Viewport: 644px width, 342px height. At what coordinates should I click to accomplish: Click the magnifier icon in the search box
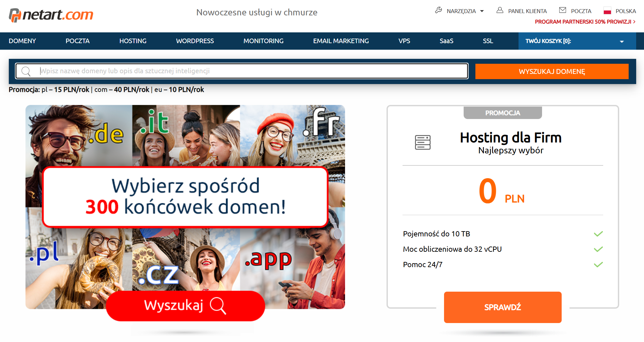pyautogui.click(x=26, y=71)
